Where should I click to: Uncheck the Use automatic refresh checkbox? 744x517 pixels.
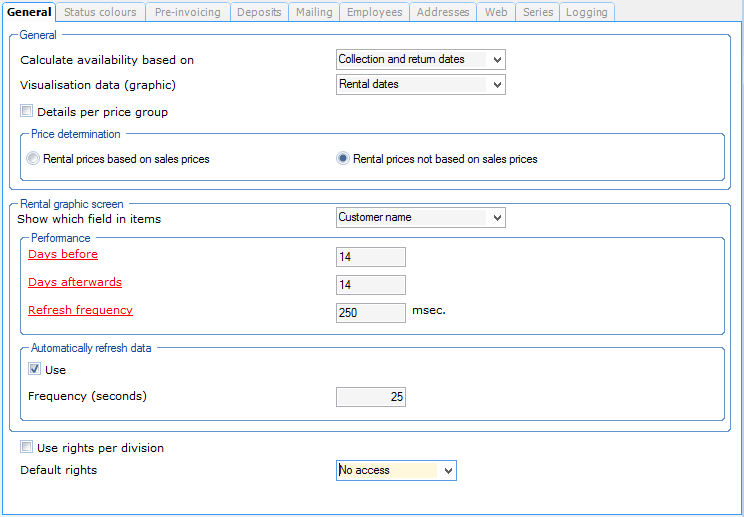(35, 369)
